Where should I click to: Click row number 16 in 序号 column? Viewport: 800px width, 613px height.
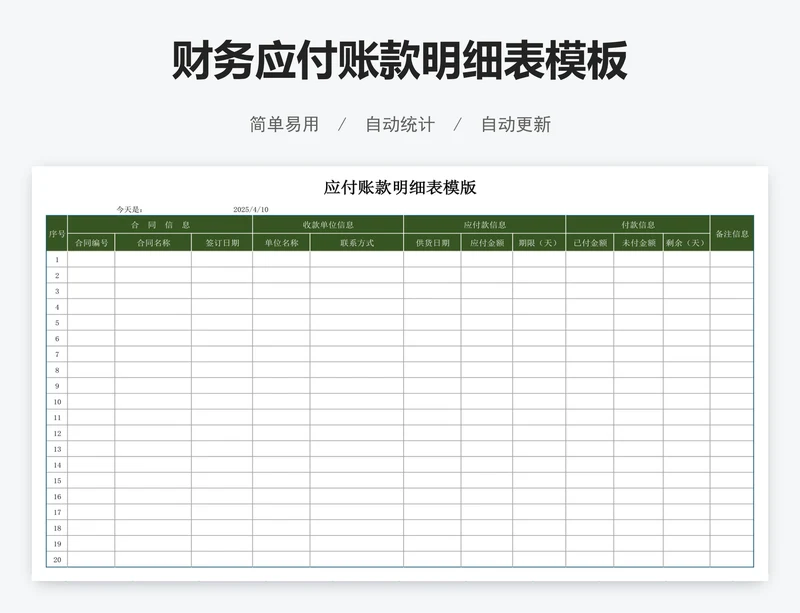click(x=57, y=497)
